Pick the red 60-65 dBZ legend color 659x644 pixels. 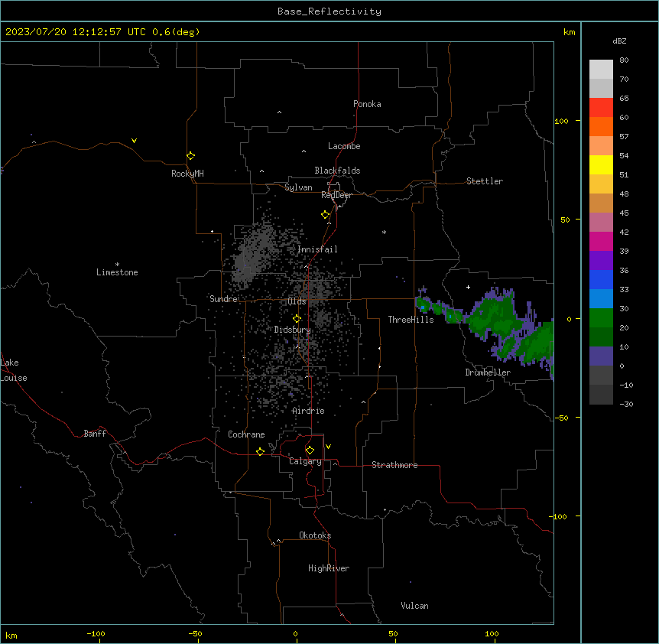coord(601,107)
